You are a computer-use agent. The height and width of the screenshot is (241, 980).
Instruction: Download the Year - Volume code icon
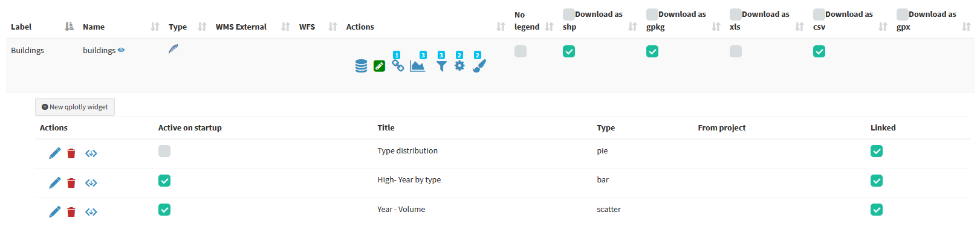(x=91, y=212)
